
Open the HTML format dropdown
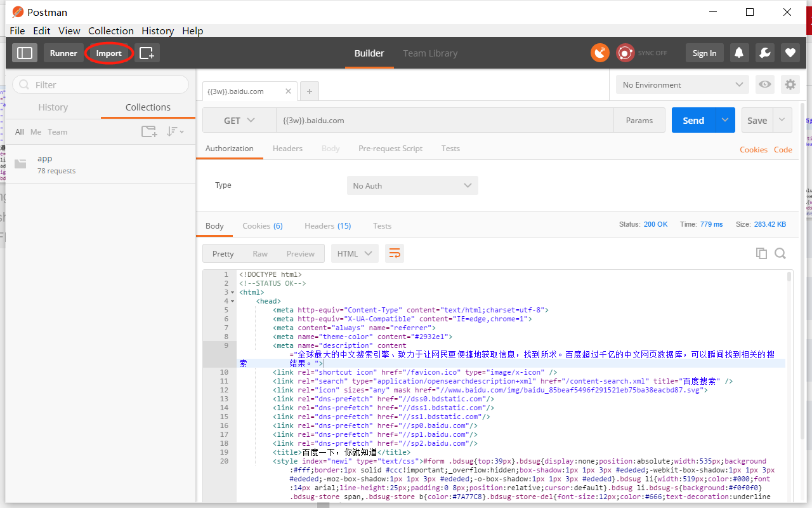pyautogui.click(x=355, y=253)
